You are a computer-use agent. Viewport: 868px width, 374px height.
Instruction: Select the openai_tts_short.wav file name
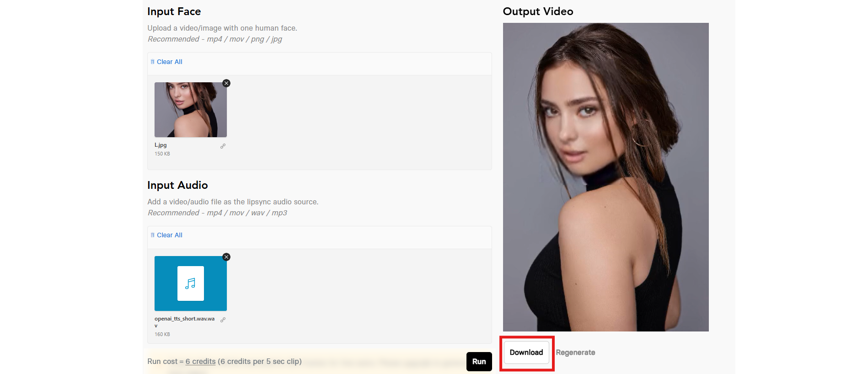185,322
